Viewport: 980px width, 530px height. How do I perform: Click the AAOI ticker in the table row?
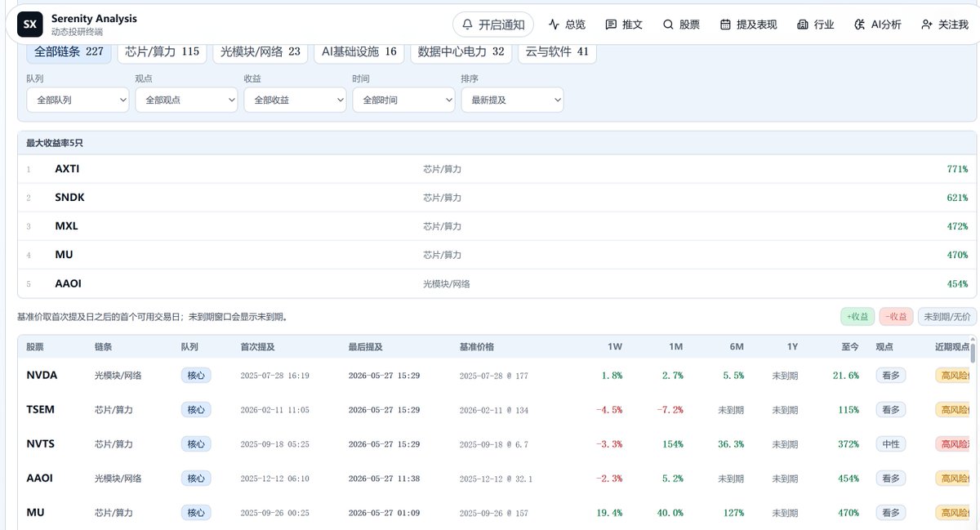[39, 478]
